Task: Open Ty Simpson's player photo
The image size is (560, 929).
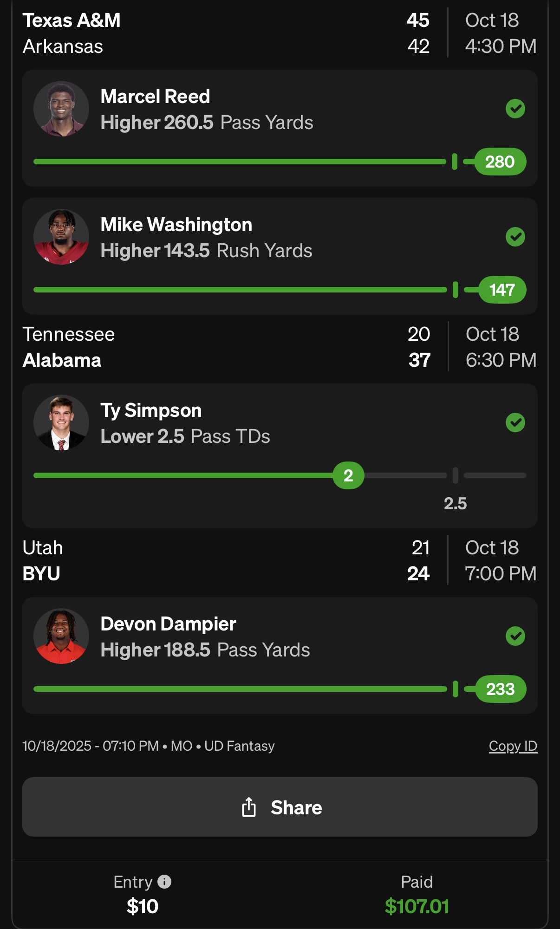Action: 61,423
